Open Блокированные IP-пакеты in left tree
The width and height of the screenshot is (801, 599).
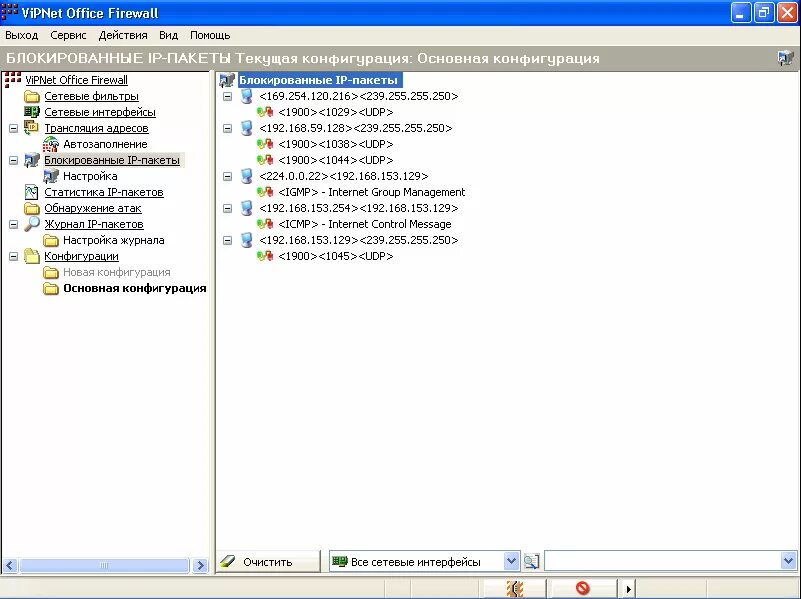(x=112, y=160)
